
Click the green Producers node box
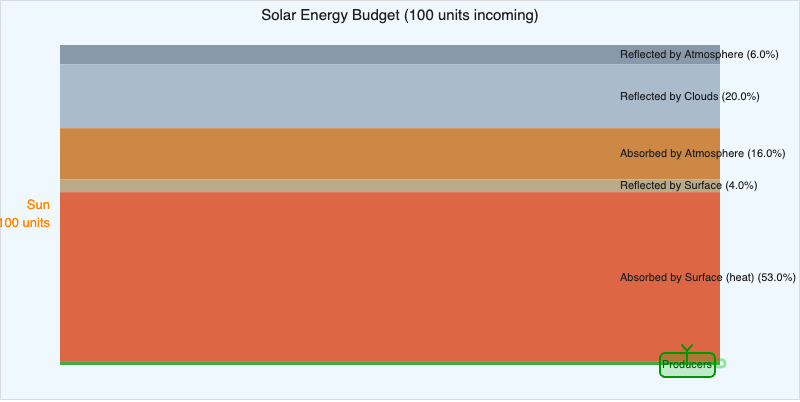coord(669,371)
